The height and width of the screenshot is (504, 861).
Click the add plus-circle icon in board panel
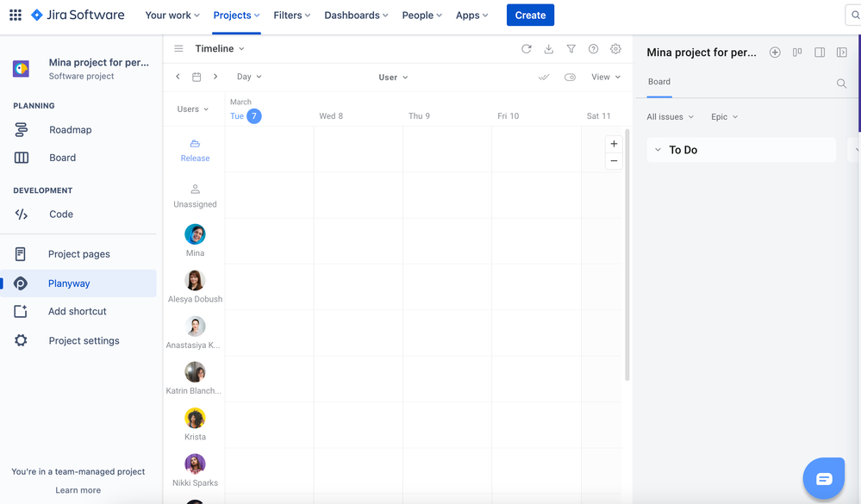(775, 53)
